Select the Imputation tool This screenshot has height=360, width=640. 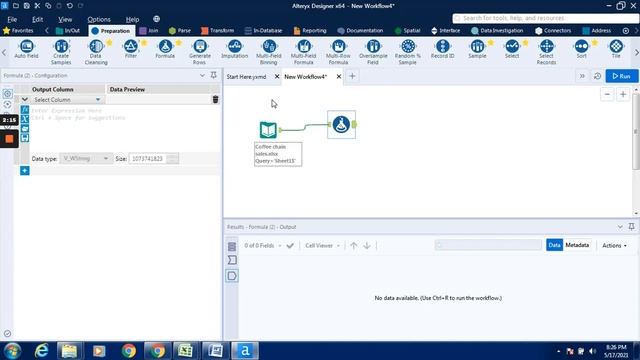click(x=234, y=50)
